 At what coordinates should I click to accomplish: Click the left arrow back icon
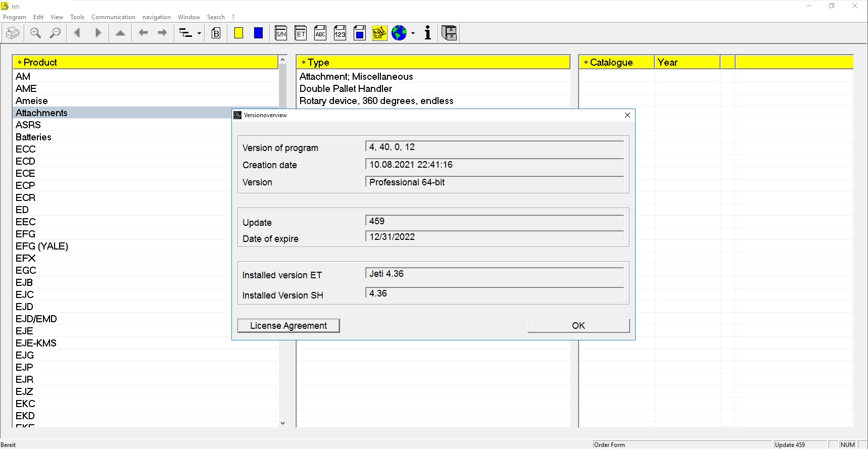click(x=143, y=33)
